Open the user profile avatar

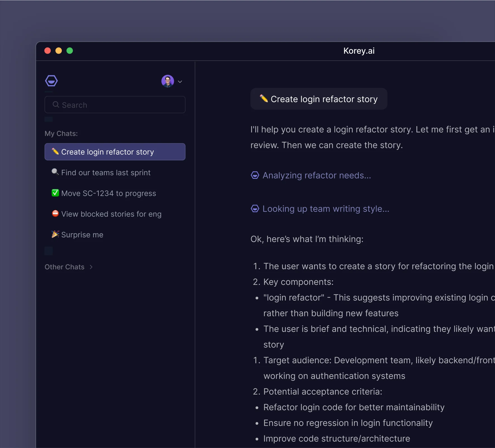click(168, 81)
